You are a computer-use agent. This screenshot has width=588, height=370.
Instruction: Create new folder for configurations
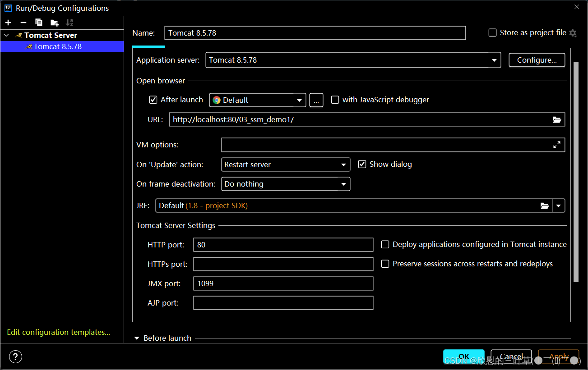(54, 23)
